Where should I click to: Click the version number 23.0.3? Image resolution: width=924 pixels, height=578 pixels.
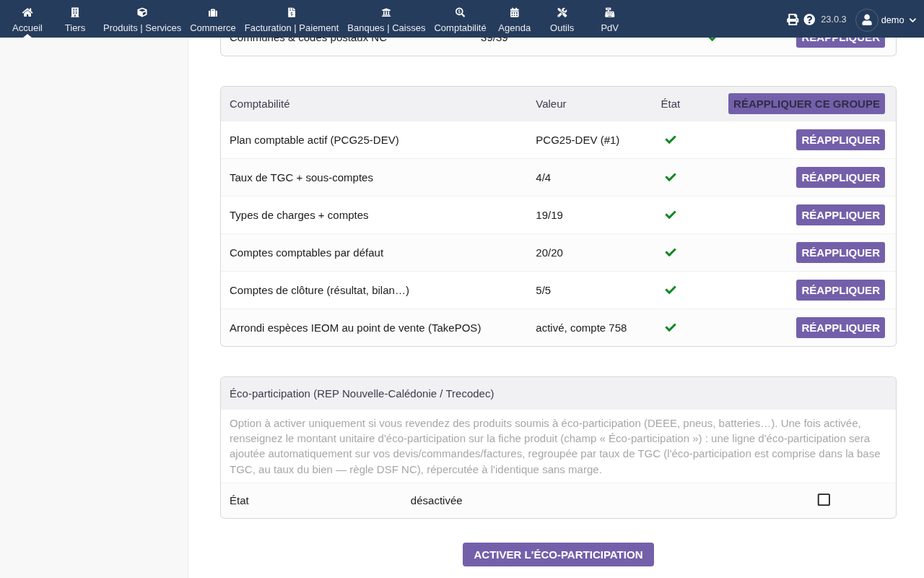click(833, 20)
